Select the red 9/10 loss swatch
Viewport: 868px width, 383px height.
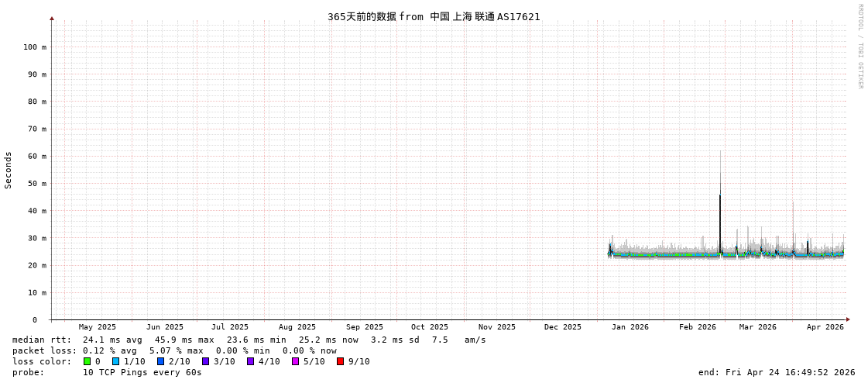coord(340,361)
